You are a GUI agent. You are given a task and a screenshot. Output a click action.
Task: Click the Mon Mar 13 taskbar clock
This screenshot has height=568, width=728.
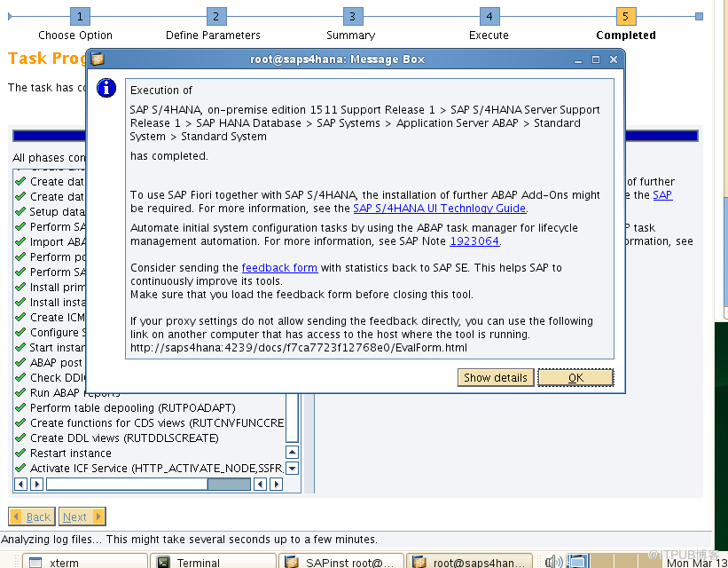click(697, 563)
